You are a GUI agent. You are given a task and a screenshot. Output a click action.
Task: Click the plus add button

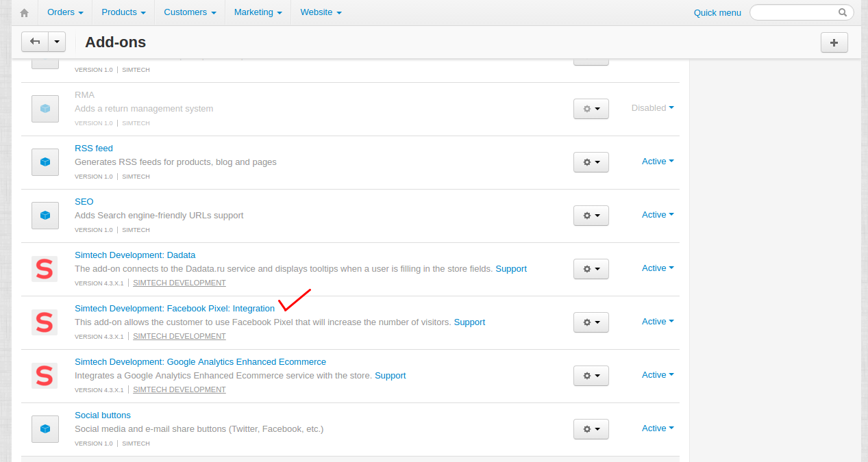[x=834, y=42]
